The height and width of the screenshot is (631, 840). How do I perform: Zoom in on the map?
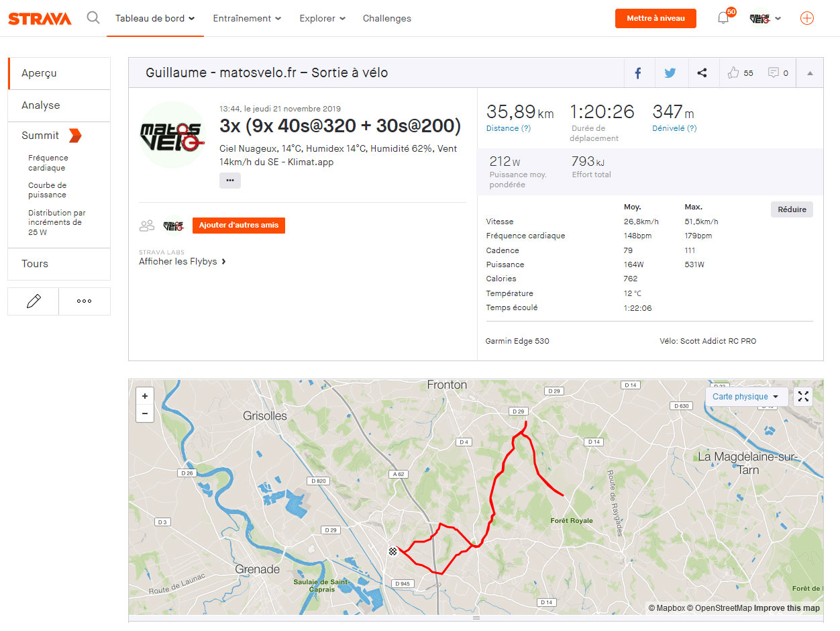click(145, 396)
